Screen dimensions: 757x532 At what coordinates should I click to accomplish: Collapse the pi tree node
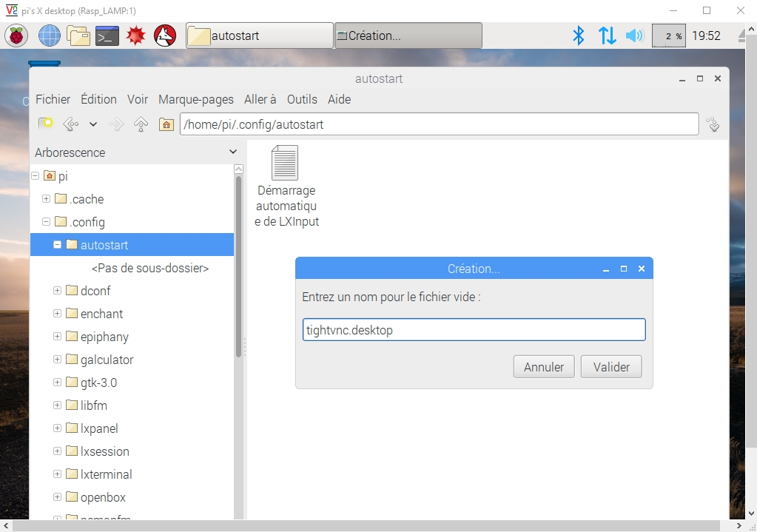click(36, 175)
